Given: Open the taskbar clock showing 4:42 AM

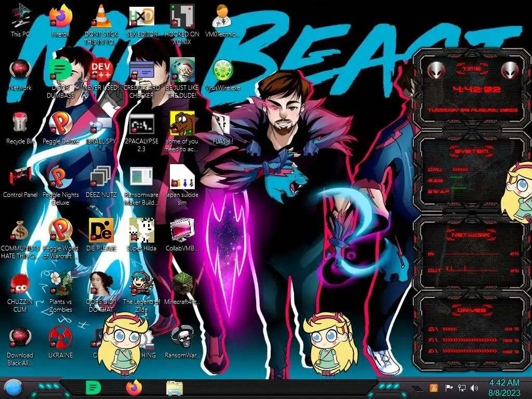Looking at the screenshot, I should pyautogui.click(x=504, y=388).
